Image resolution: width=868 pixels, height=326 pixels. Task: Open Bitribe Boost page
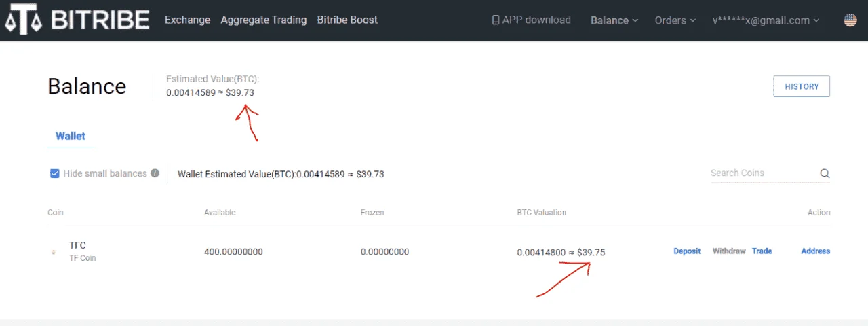(x=347, y=20)
